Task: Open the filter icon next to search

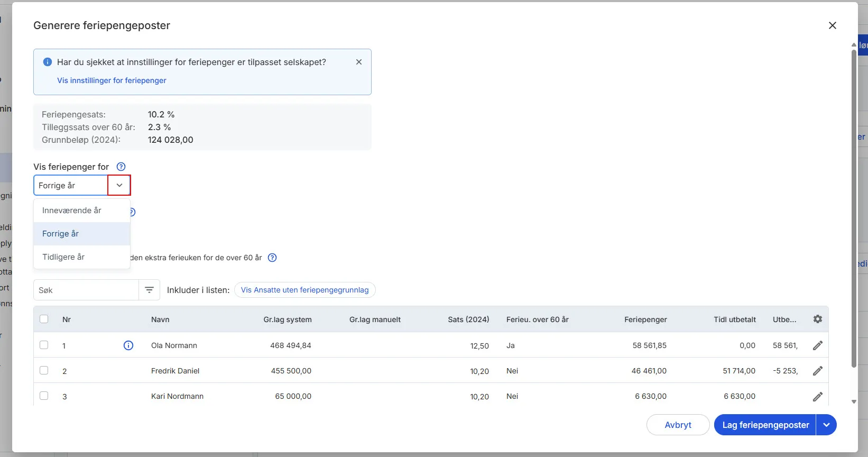Action: pyautogui.click(x=149, y=290)
